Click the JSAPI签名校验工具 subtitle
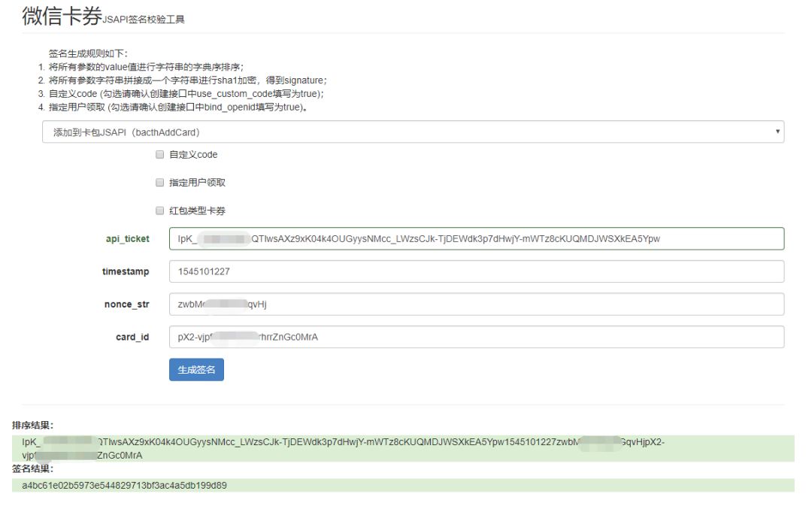 click(144, 20)
